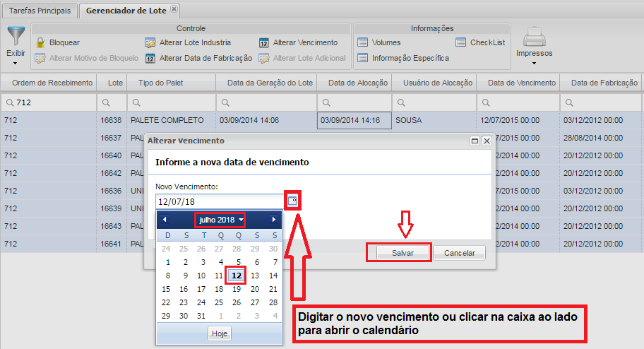Open the Informação Específica icon
The height and width of the screenshot is (349, 644).
(362, 58)
